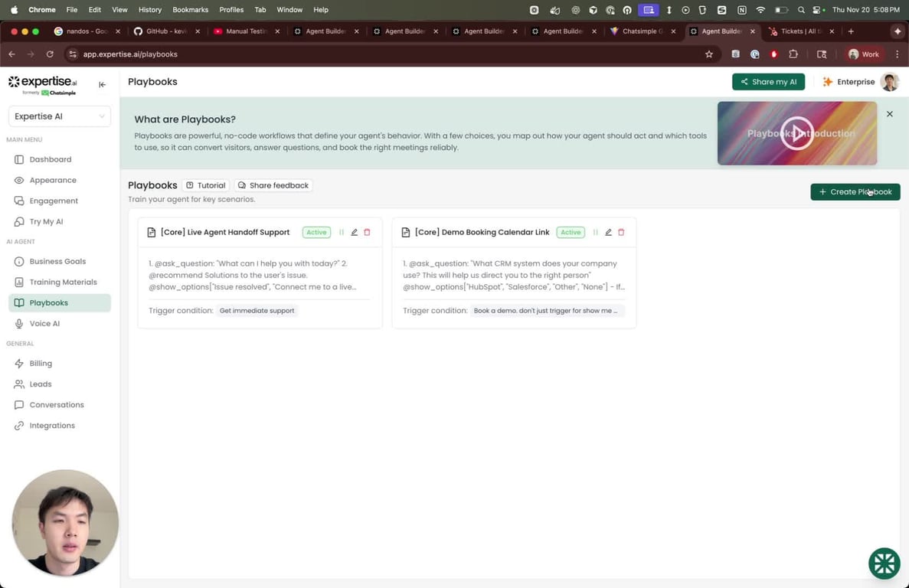Click the Share my AI button

pos(768,82)
